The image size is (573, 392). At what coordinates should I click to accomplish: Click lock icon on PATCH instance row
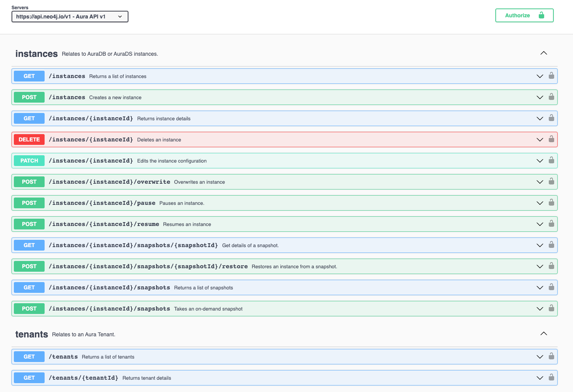pos(551,160)
